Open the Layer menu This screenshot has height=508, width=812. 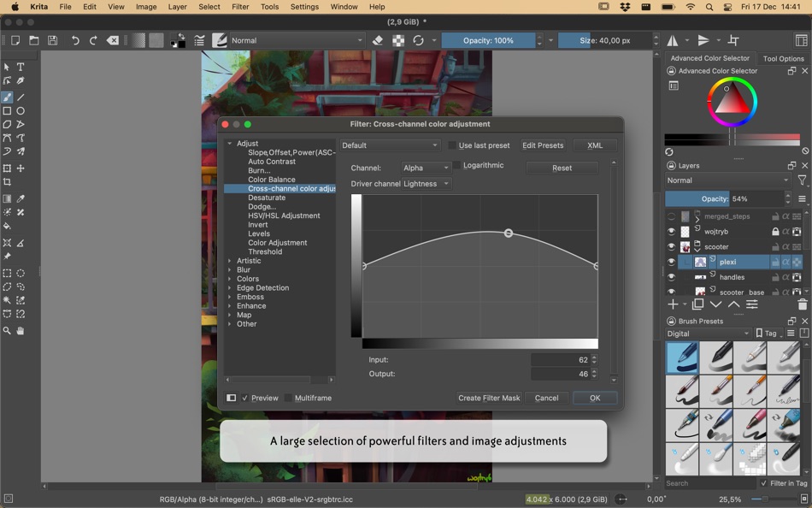tap(177, 7)
